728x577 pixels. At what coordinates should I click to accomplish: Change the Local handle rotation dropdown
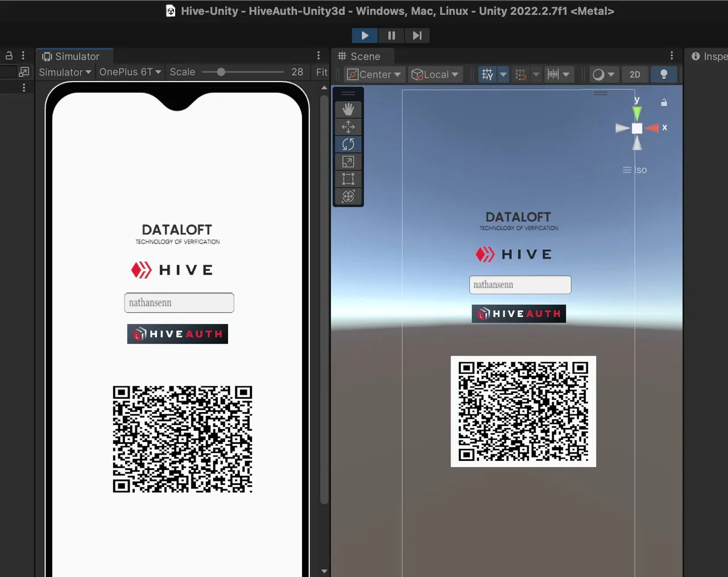pos(435,75)
